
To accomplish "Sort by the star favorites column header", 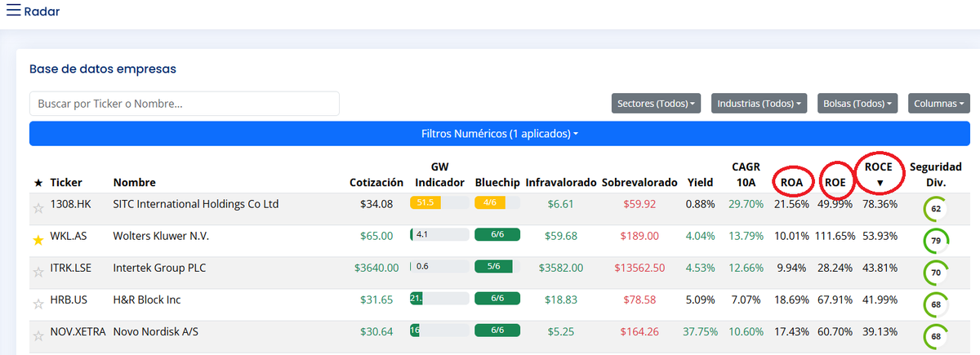I will pyautogui.click(x=38, y=183).
